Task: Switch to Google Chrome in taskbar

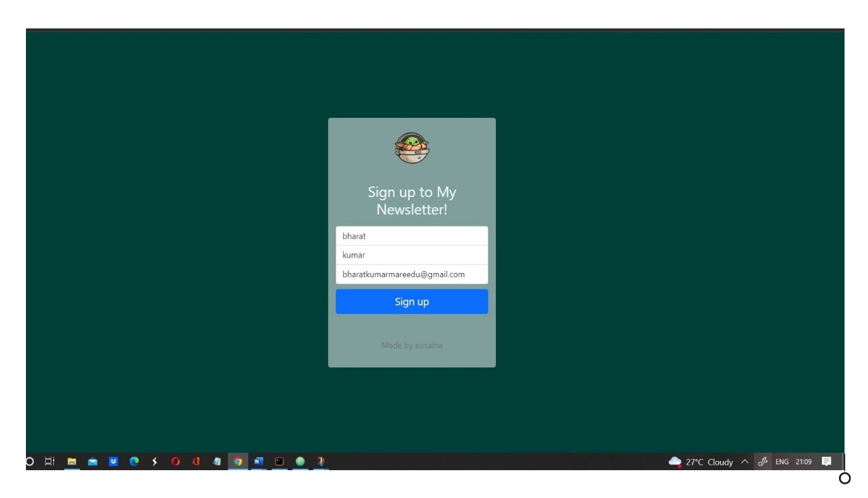Action: [x=238, y=462]
